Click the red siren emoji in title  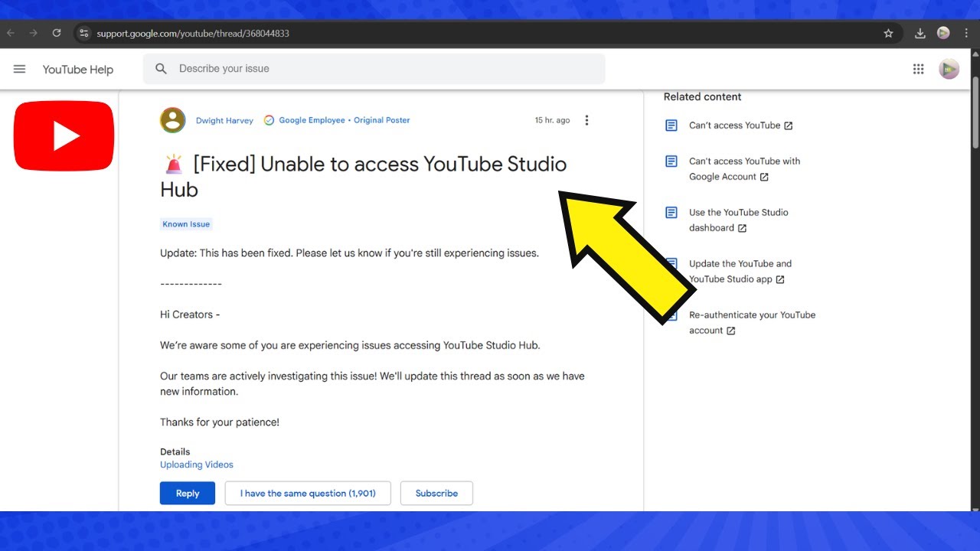point(174,164)
